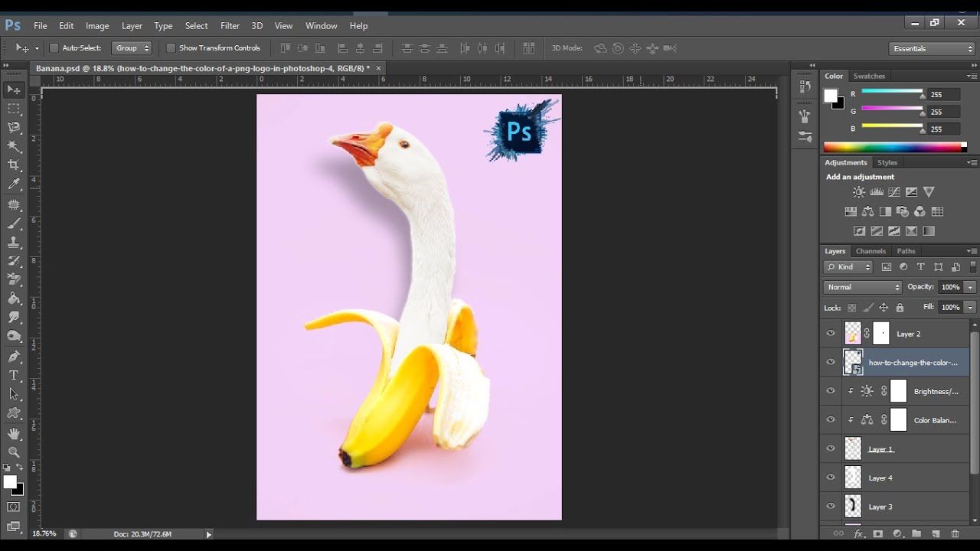Hide Layer 1 using its eye icon
Viewport: 980px width, 551px height.
click(831, 448)
